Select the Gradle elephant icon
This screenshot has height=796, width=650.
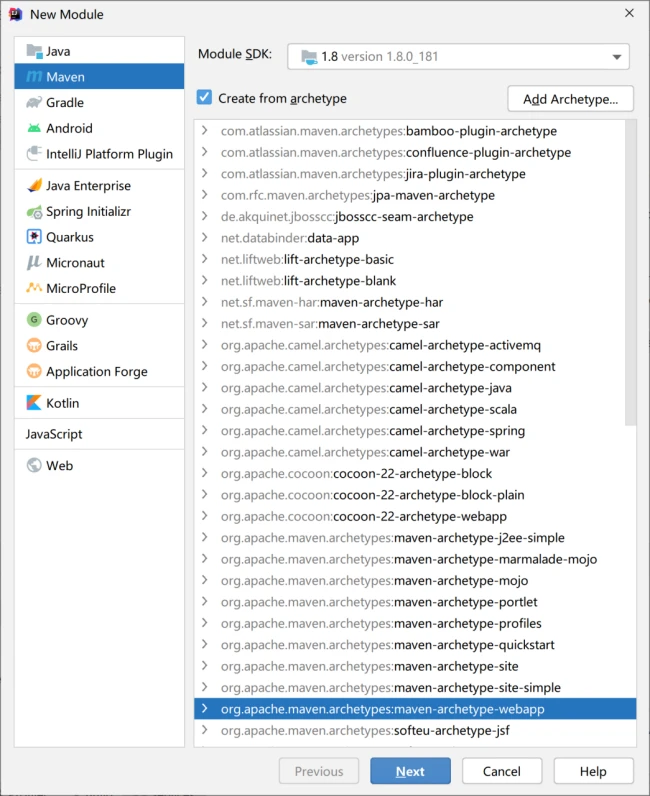34,103
